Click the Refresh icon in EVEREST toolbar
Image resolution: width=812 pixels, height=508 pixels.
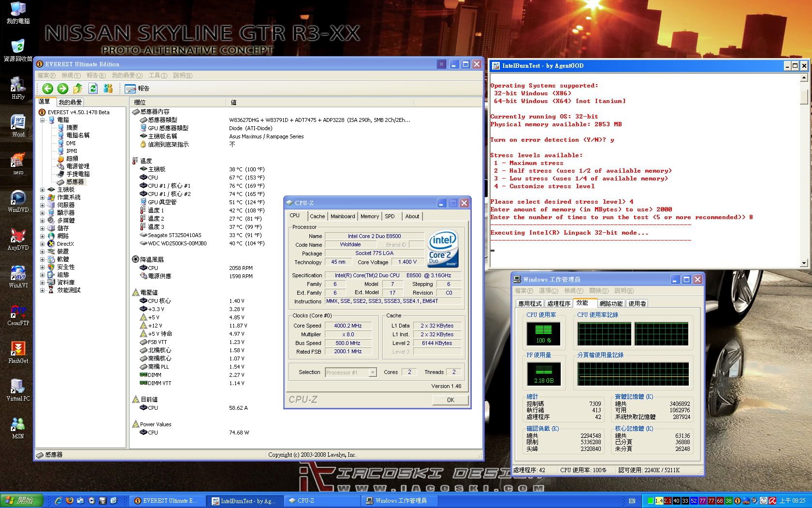click(x=93, y=89)
